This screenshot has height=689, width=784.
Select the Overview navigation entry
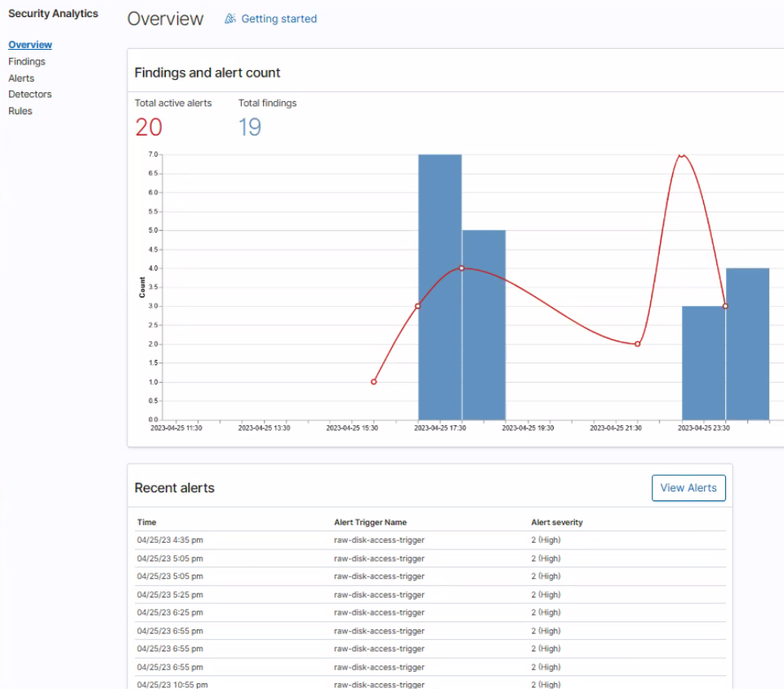click(30, 44)
